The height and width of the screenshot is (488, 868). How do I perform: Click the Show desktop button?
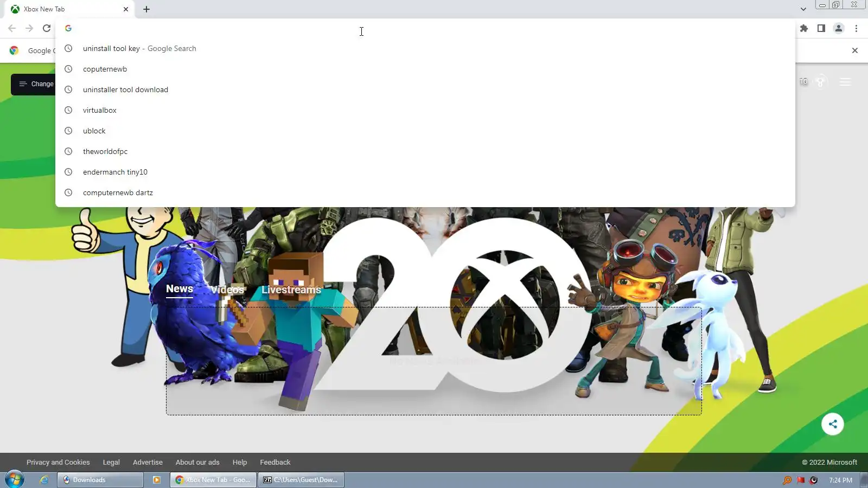tap(864, 480)
